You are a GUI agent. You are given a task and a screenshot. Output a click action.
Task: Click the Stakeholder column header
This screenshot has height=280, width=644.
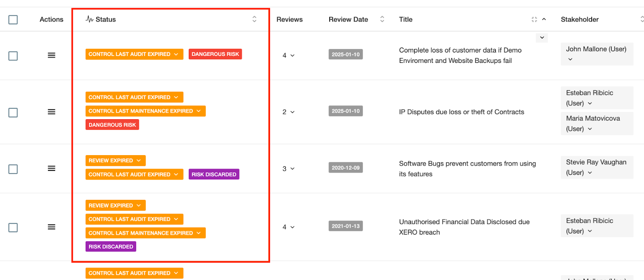(x=580, y=19)
